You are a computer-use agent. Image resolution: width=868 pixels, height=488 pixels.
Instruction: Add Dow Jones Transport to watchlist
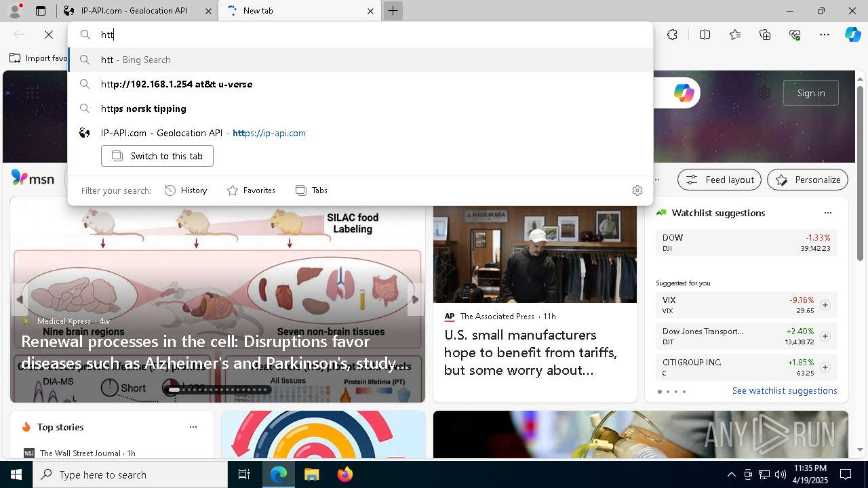[825, 336]
